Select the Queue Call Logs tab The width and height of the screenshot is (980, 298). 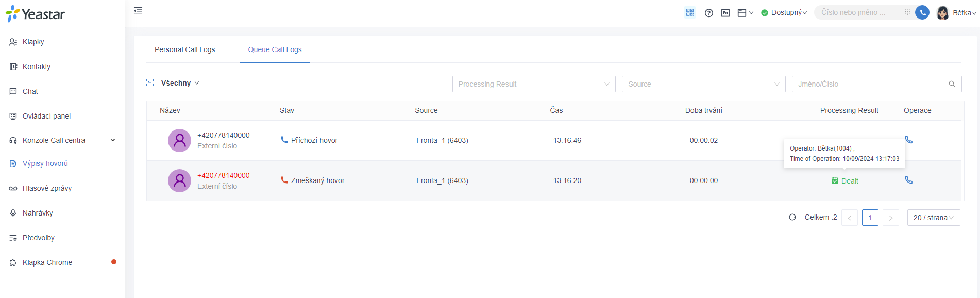pyautogui.click(x=275, y=49)
